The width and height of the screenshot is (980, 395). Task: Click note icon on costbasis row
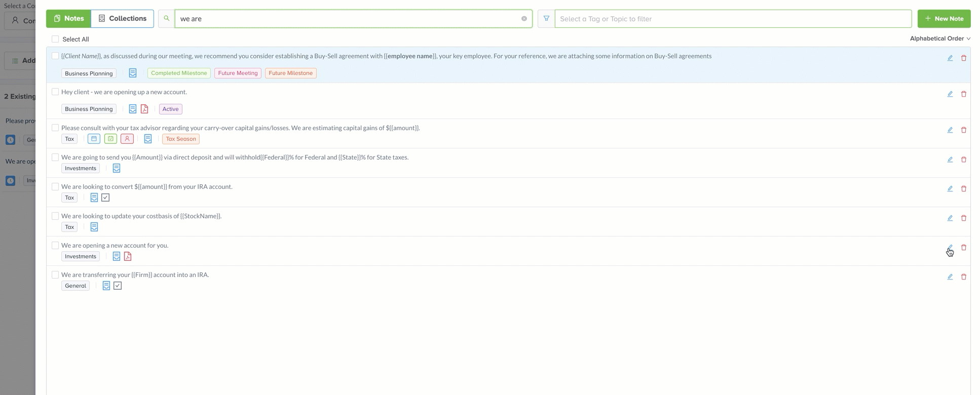[94, 227]
